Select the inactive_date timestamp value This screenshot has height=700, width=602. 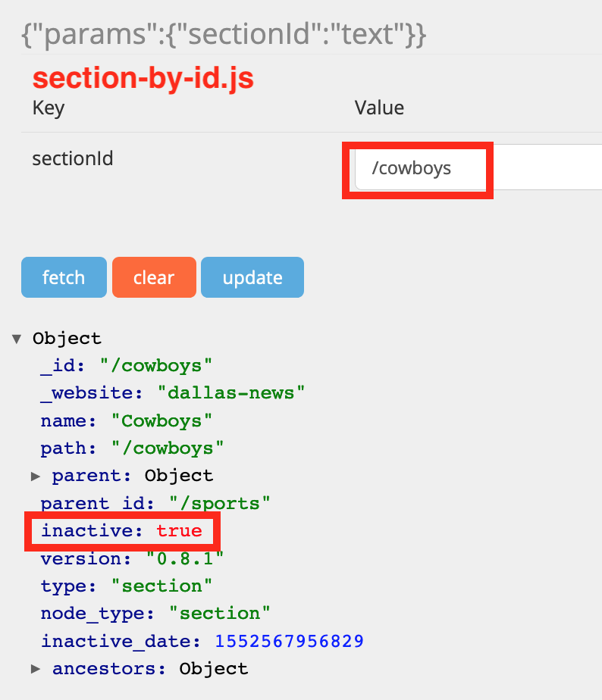point(289,642)
